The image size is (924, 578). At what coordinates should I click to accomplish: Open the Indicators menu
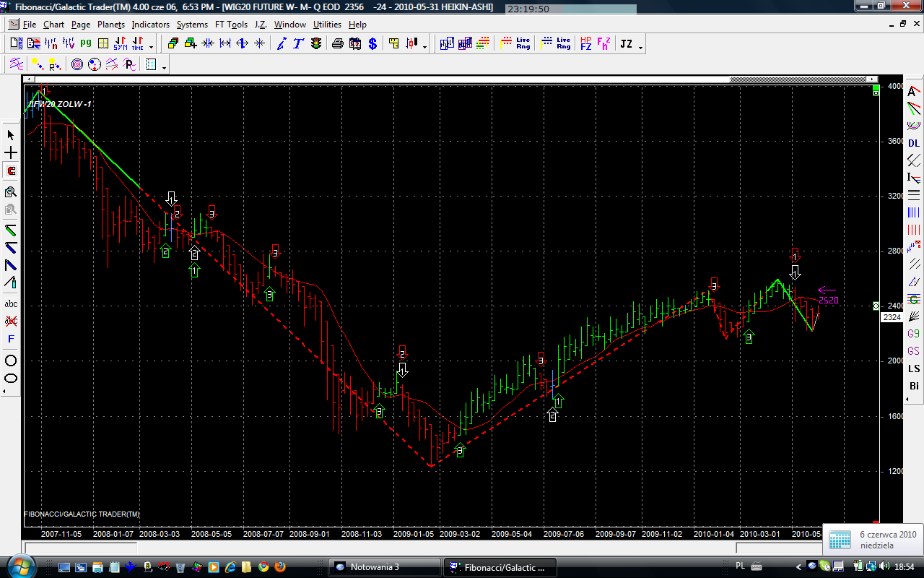pyautogui.click(x=150, y=25)
